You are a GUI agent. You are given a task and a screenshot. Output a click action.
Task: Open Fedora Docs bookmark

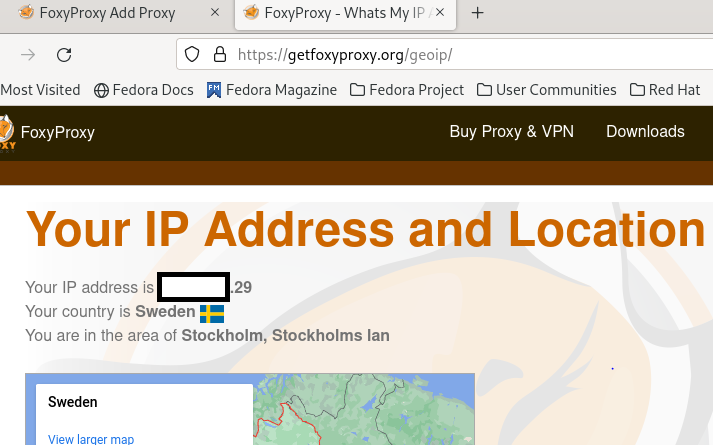click(144, 90)
